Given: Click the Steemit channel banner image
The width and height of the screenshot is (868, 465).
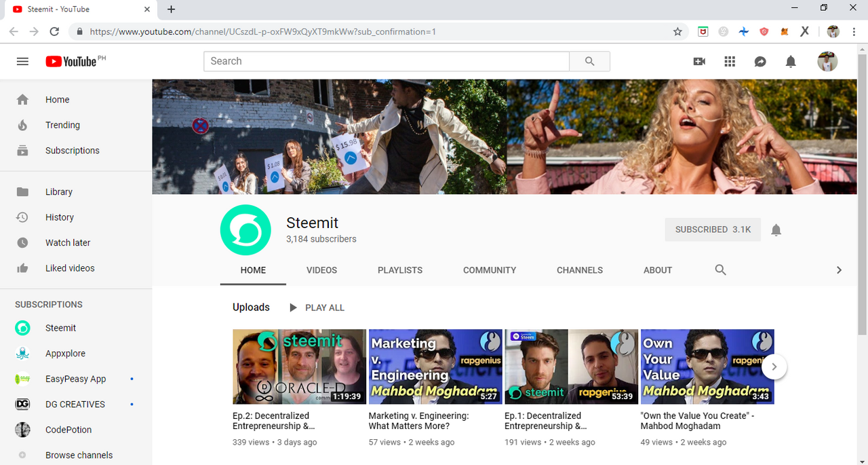Looking at the screenshot, I should [x=505, y=136].
